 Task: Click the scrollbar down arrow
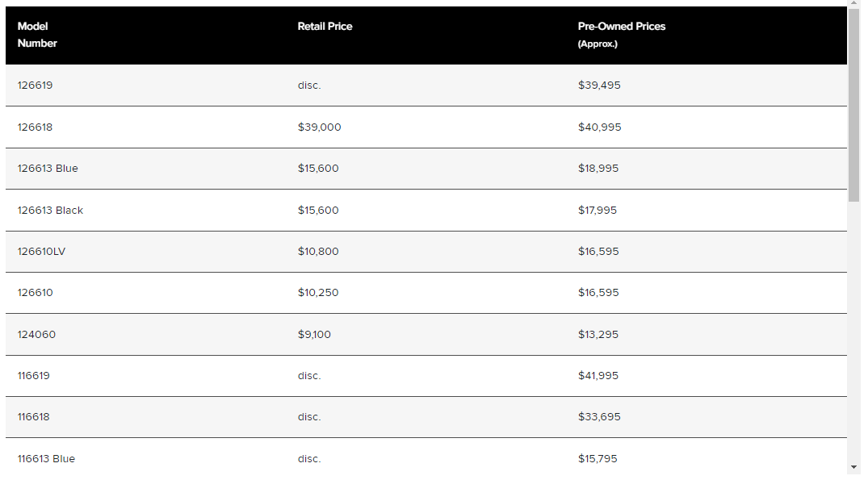[854, 467]
